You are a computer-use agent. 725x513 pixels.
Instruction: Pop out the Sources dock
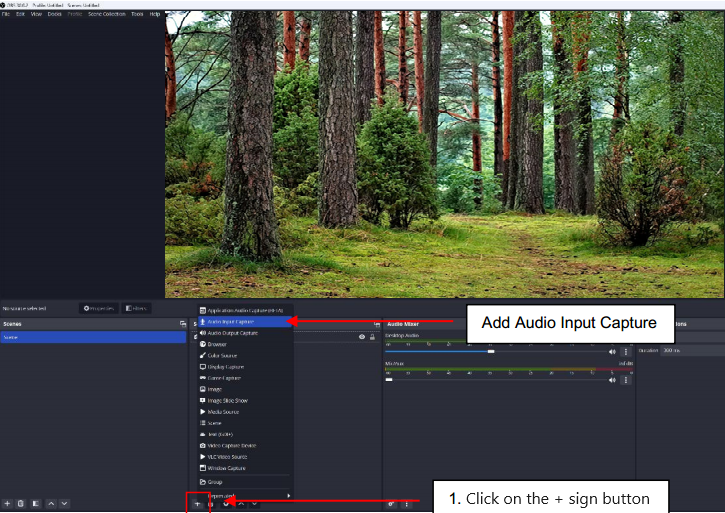click(376, 325)
